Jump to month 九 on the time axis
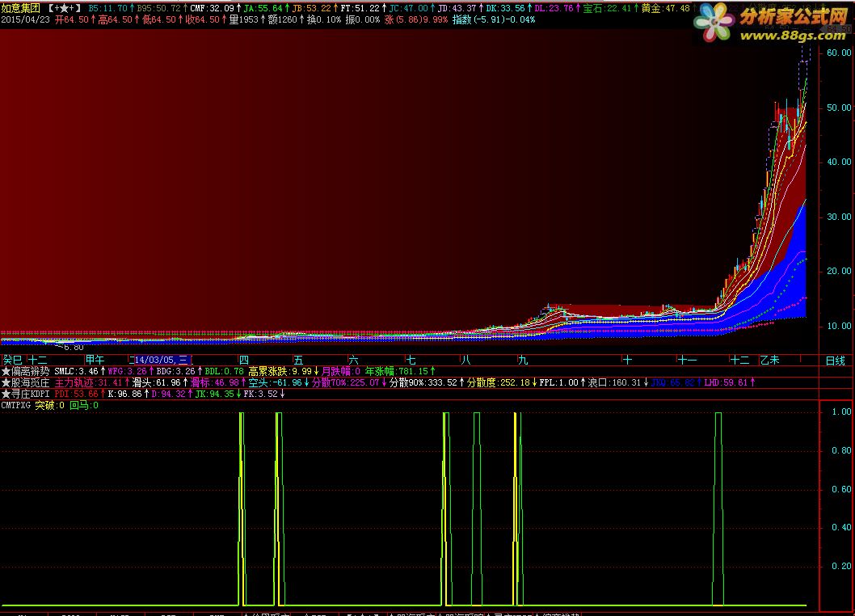855x616 pixels. point(523,360)
